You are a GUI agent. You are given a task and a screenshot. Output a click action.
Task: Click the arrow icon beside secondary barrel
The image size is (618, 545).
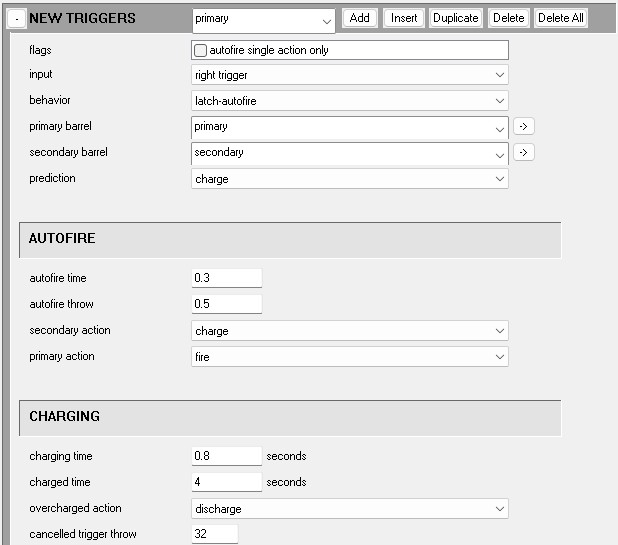523,153
